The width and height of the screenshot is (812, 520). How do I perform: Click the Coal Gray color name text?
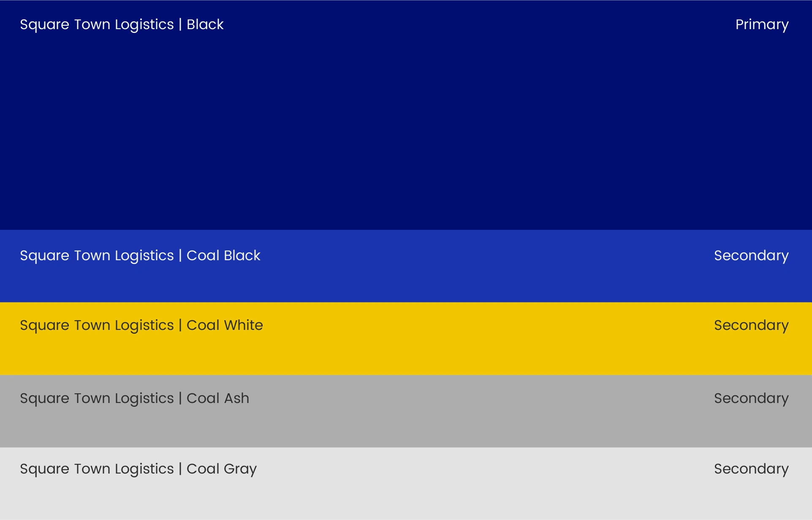click(x=222, y=469)
